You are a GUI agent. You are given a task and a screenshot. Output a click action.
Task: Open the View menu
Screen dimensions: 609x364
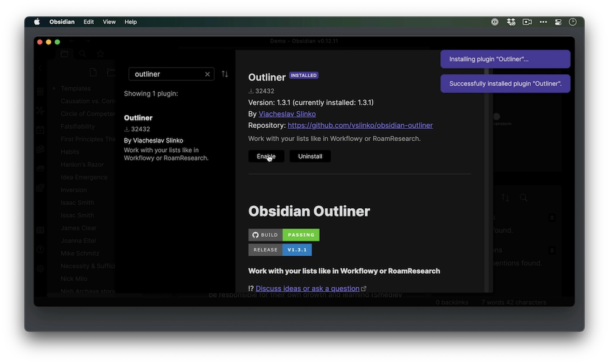(x=109, y=22)
